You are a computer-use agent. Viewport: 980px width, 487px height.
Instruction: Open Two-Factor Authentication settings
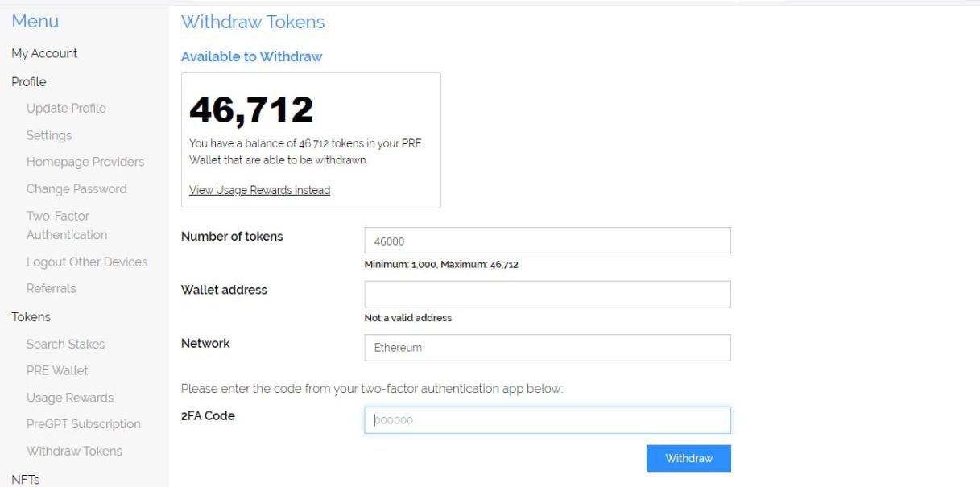click(x=66, y=225)
